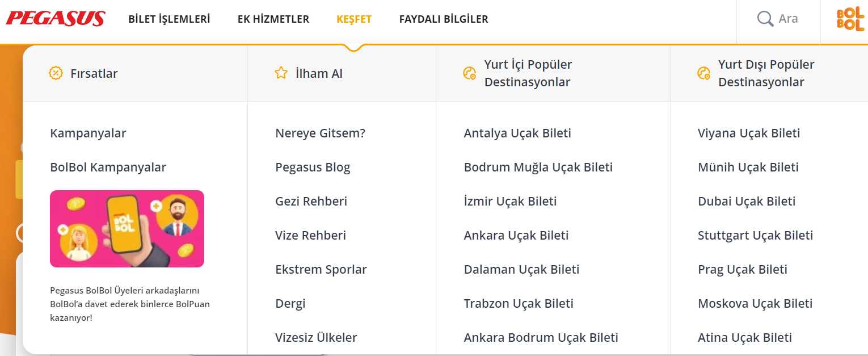Click the Fırsatlar discount badge icon
Screen dimensions: 868x356
[56, 73]
